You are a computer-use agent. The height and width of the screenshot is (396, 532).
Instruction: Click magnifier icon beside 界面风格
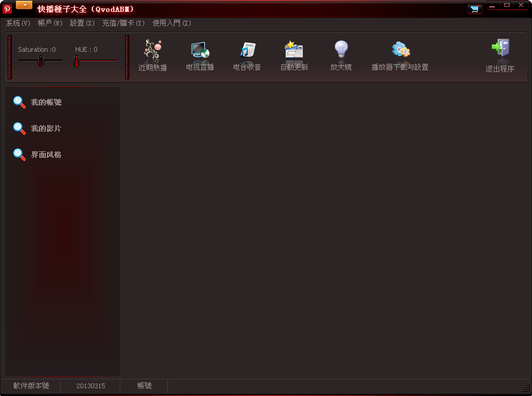pos(19,155)
